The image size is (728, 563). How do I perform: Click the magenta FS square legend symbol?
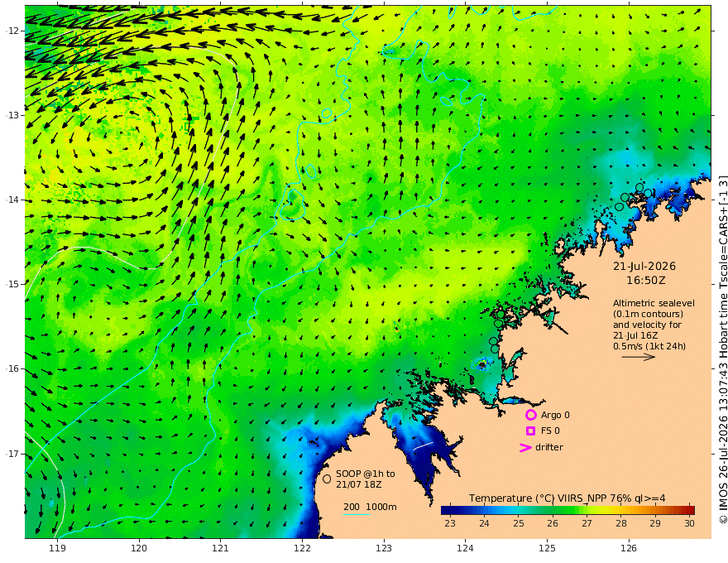530,431
